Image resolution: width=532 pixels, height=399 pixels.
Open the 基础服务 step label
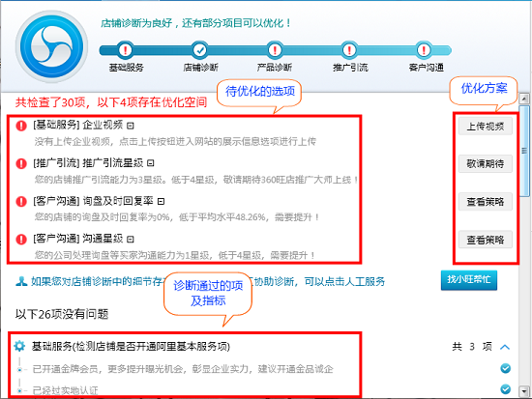126,68
